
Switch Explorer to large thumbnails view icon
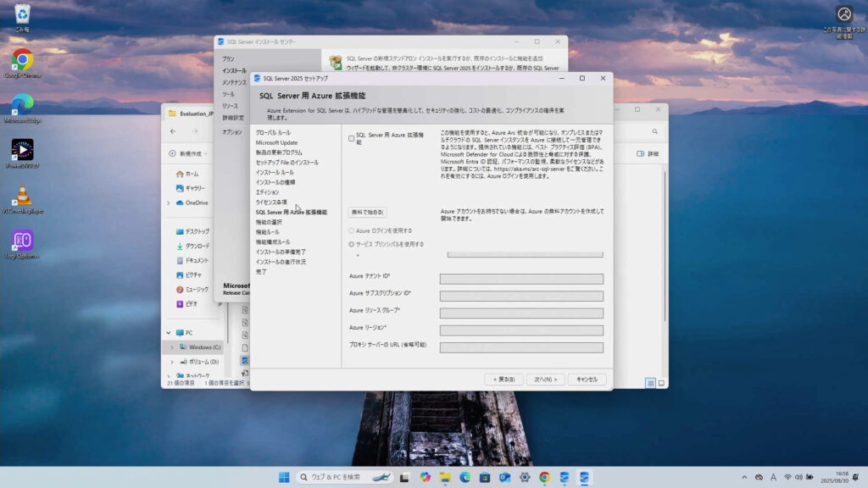(661, 383)
